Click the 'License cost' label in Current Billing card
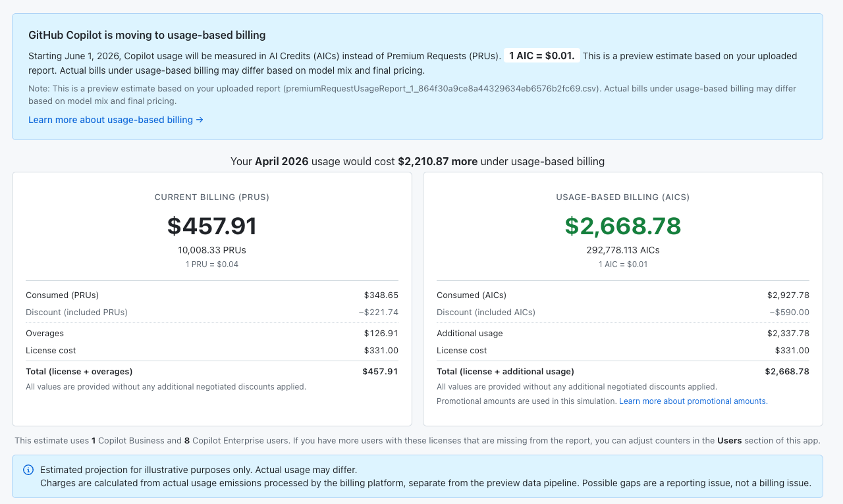The image size is (843, 504). tap(51, 351)
